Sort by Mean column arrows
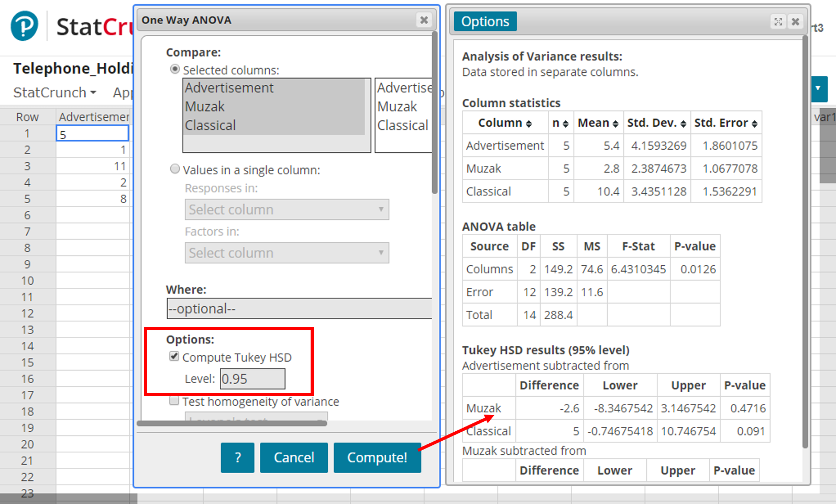 tap(615, 124)
